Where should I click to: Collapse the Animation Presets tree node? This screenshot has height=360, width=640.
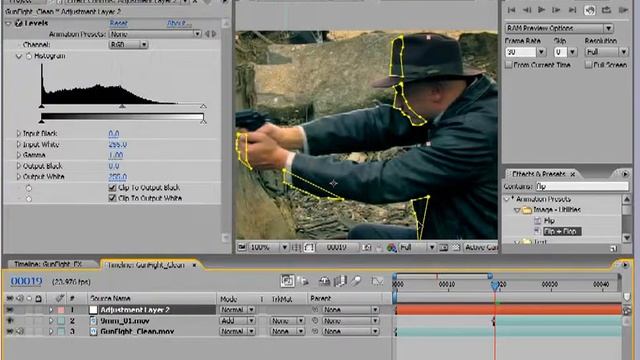tap(508, 199)
